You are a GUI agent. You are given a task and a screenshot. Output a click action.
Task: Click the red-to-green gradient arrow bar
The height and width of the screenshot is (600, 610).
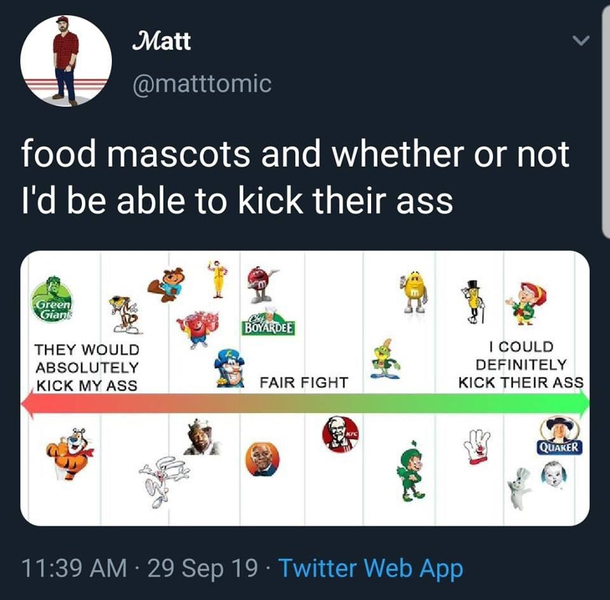(x=305, y=404)
